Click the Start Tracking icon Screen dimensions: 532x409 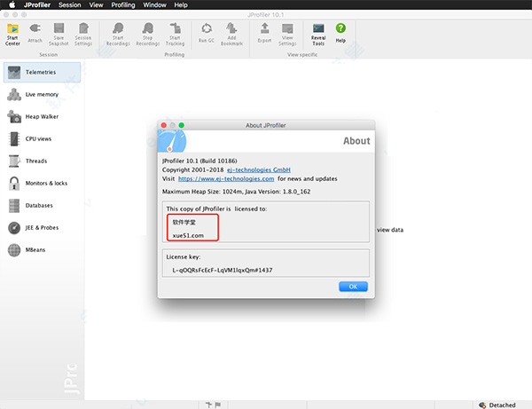click(x=175, y=35)
